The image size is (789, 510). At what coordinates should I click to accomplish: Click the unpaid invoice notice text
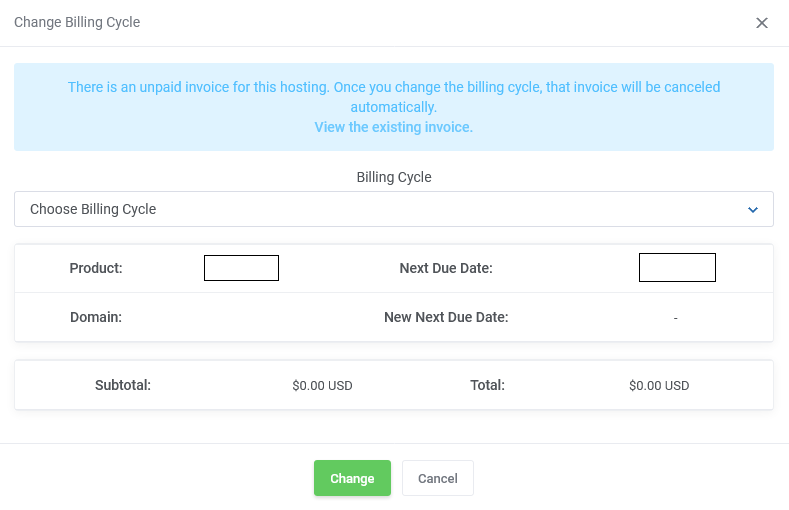tap(393, 97)
